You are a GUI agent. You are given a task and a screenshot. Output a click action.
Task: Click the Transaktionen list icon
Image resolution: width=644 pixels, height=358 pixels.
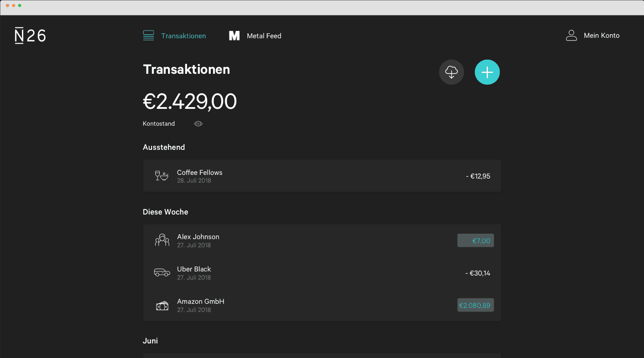pyautogui.click(x=148, y=36)
